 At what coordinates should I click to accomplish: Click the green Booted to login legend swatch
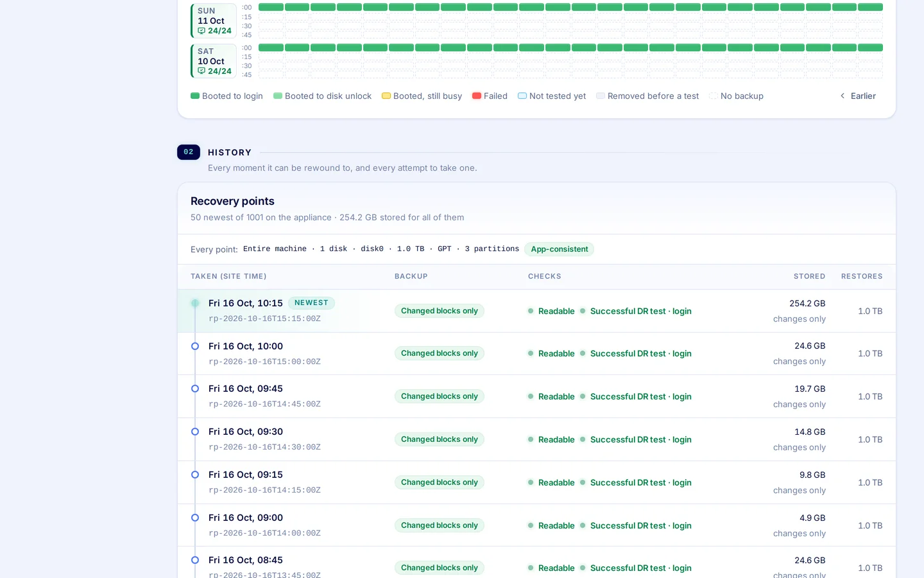coord(195,96)
